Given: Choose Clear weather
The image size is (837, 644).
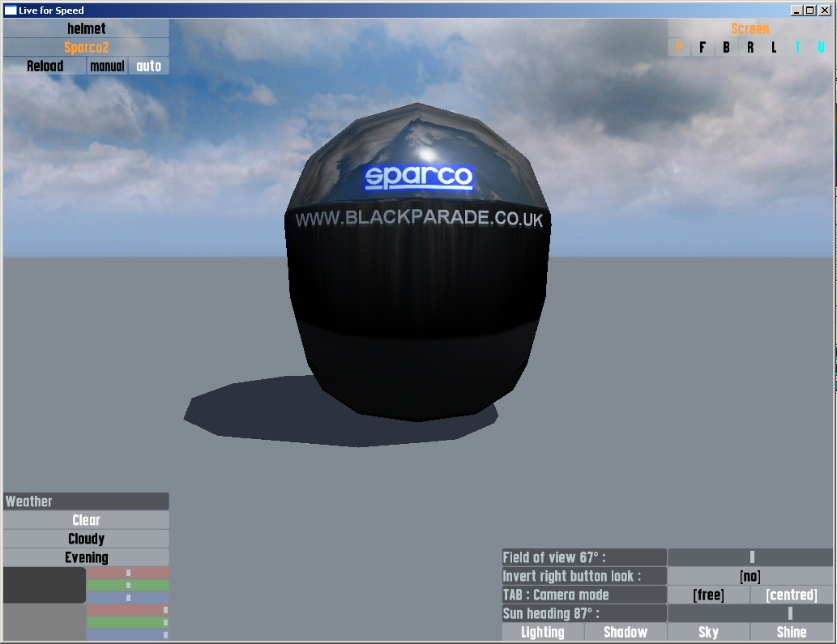Looking at the screenshot, I should point(86,520).
